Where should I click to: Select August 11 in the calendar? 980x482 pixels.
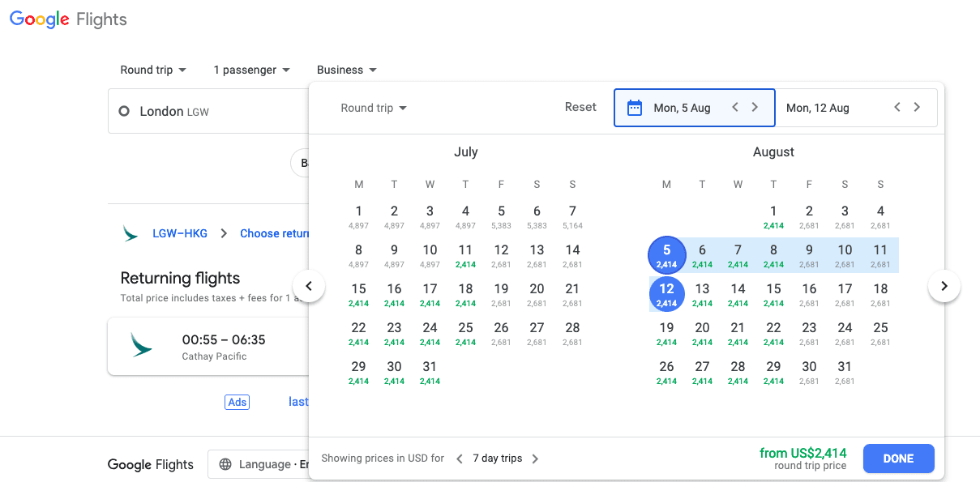880,255
